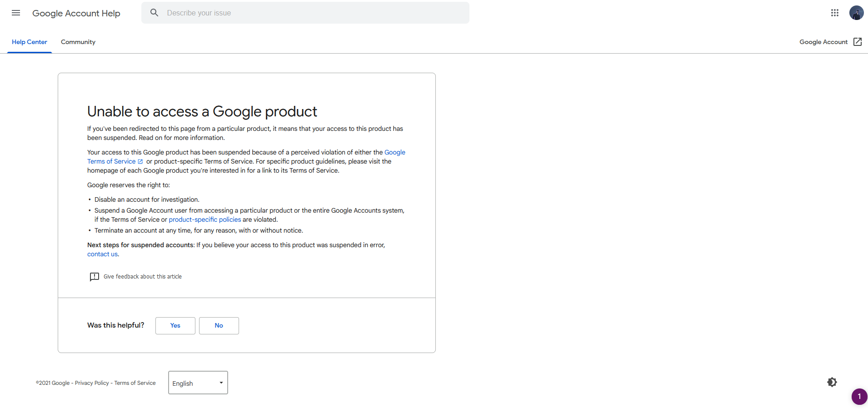Click the Was this helpful? label
868x413 pixels.
116,325
